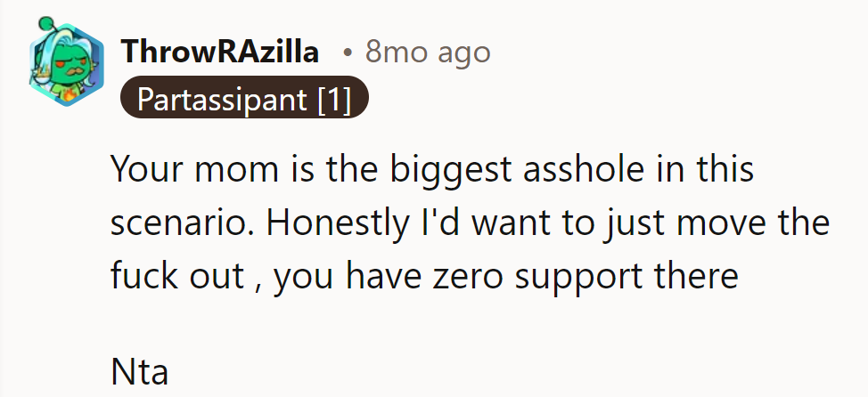Click the comment line starting "Your mom"

(431, 170)
